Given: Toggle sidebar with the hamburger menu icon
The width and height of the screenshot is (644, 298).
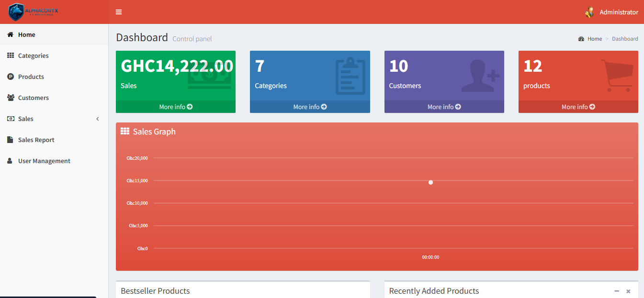Looking at the screenshot, I should pos(119,12).
